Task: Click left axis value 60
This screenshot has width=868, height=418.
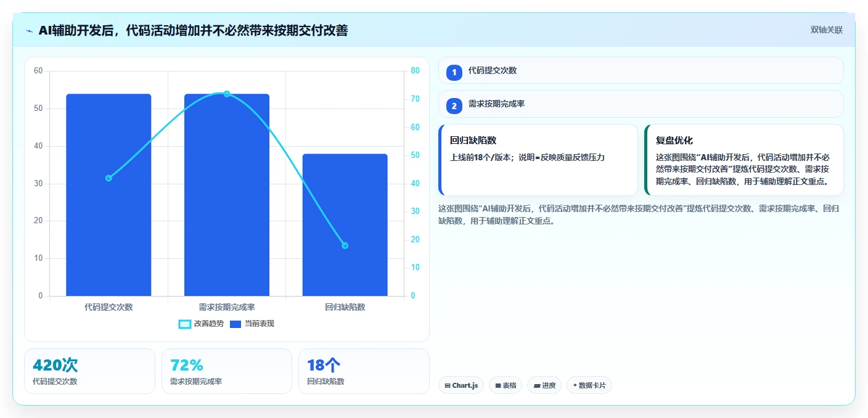Action: [38, 71]
